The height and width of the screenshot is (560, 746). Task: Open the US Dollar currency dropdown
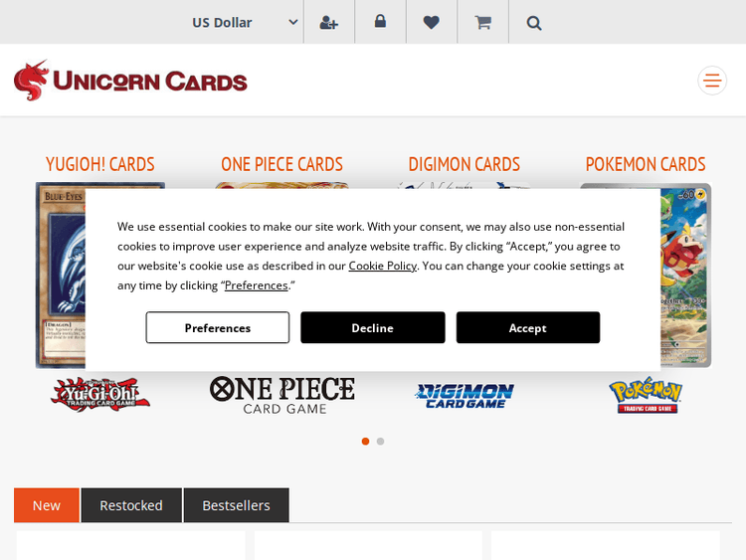coord(245,22)
